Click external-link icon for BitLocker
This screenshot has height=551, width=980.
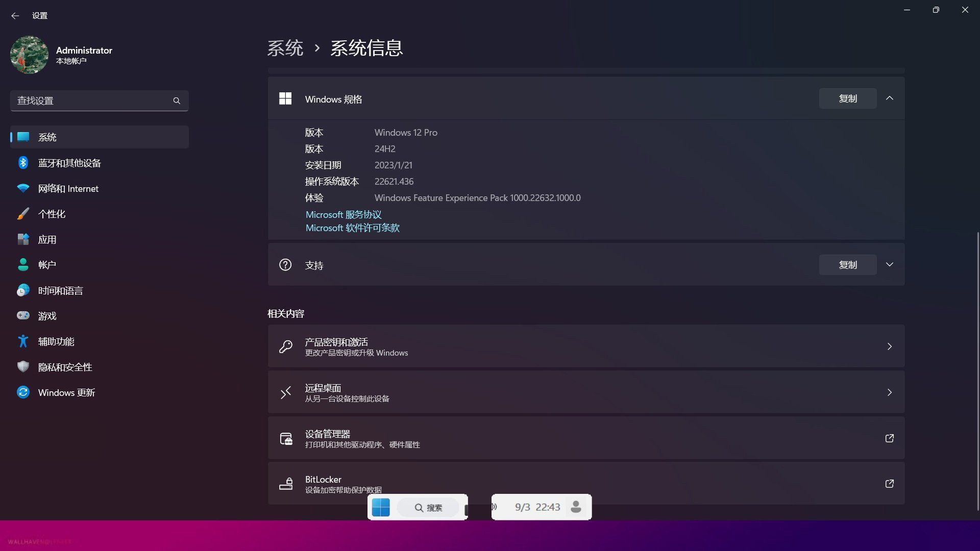tap(890, 484)
